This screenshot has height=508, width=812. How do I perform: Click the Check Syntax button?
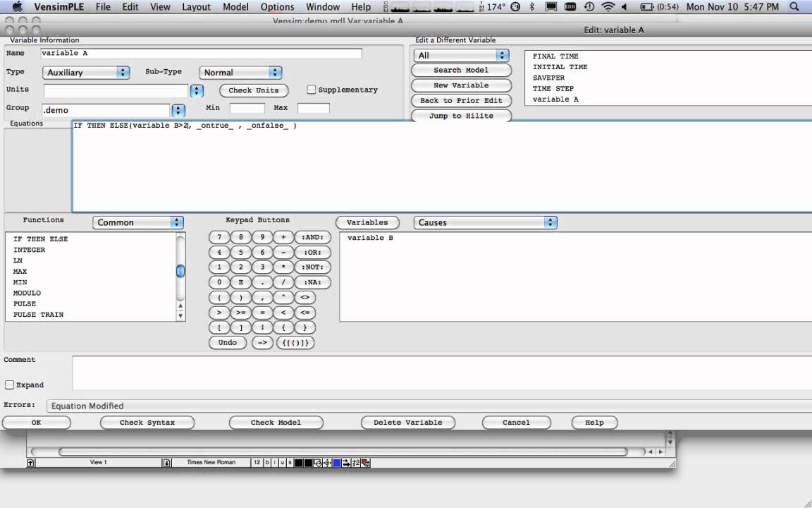(147, 423)
